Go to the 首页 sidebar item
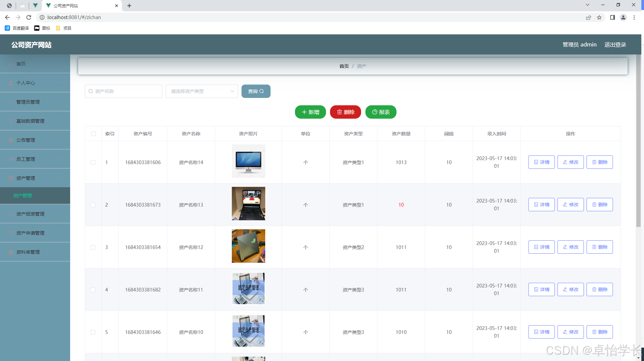Viewport: 644px width, 361px height. [21, 64]
